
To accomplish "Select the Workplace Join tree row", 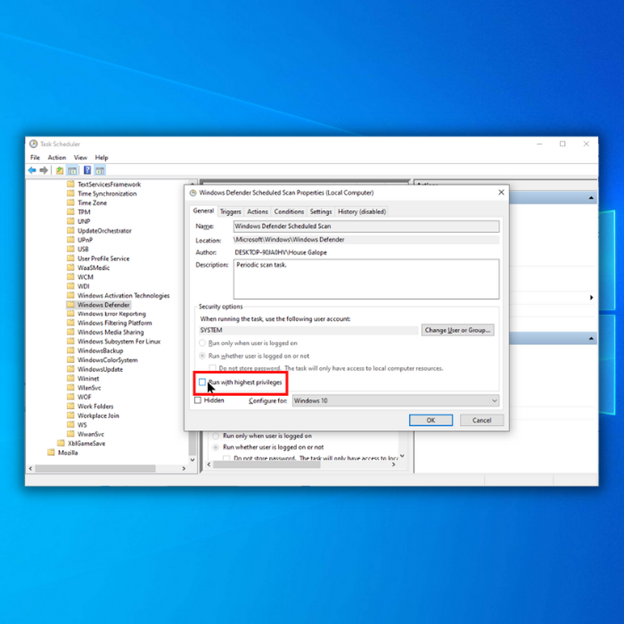I will click(98, 415).
